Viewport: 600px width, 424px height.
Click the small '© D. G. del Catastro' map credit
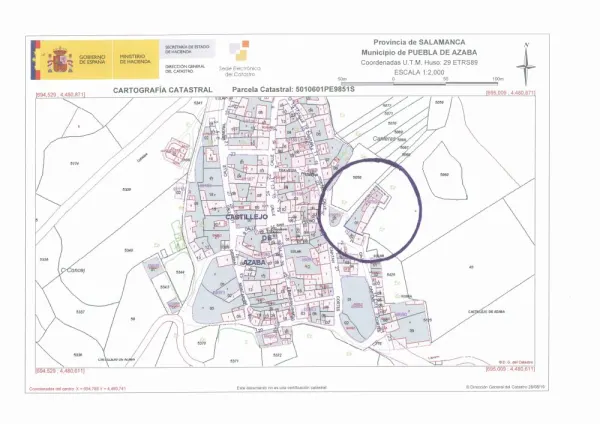pos(515,362)
